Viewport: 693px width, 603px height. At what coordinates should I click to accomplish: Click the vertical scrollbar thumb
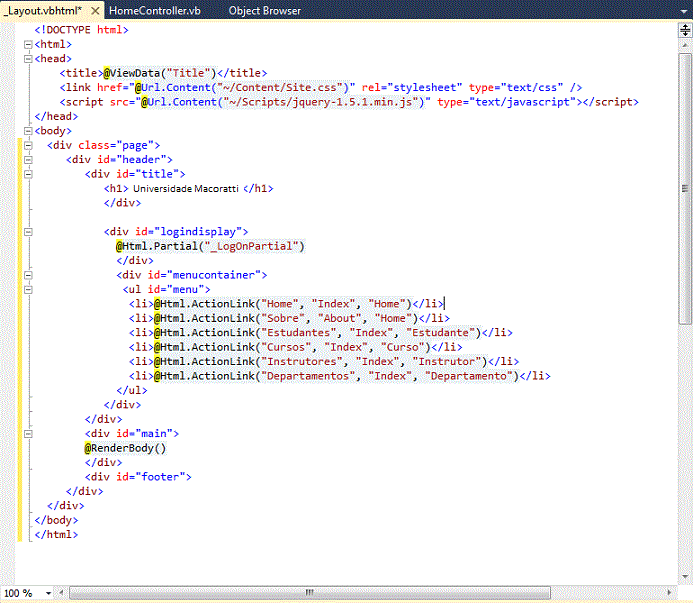(685, 188)
